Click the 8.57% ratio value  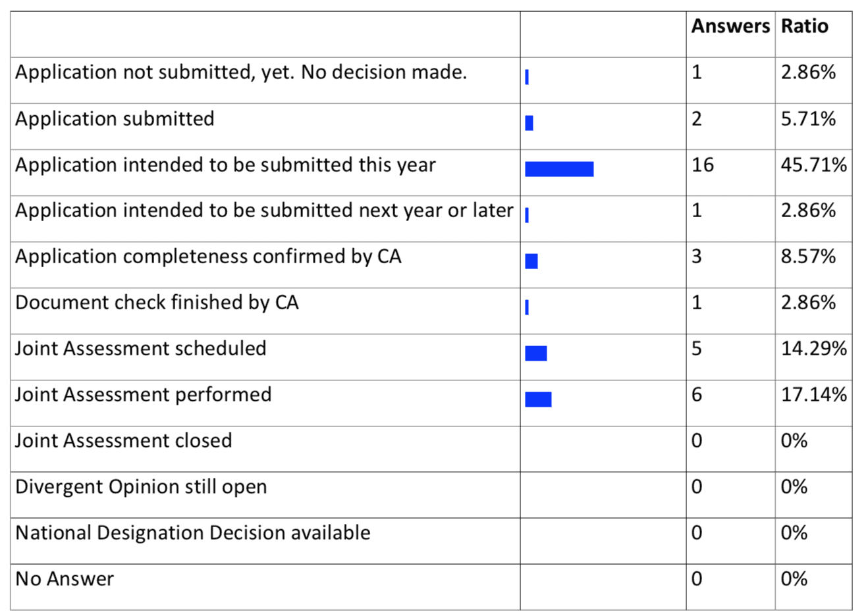pyautogui.click(x=809, y=257)
